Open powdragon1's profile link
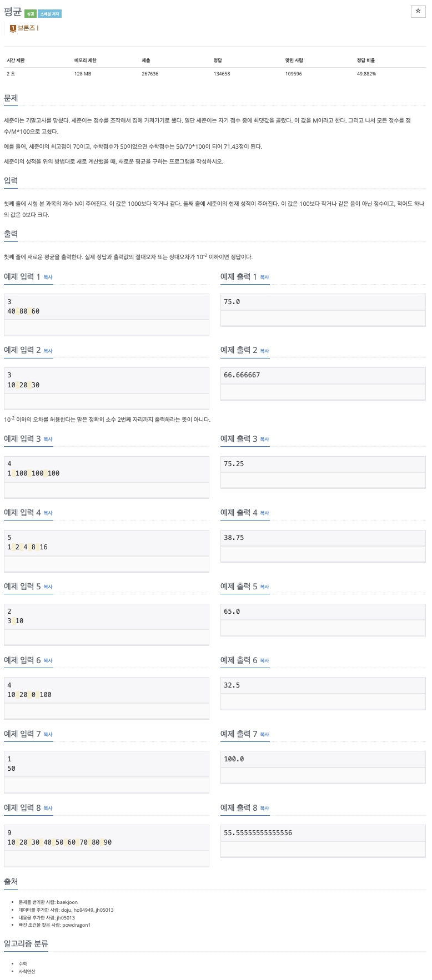Viewport: 432px width, 980px height. pos(78,925)
